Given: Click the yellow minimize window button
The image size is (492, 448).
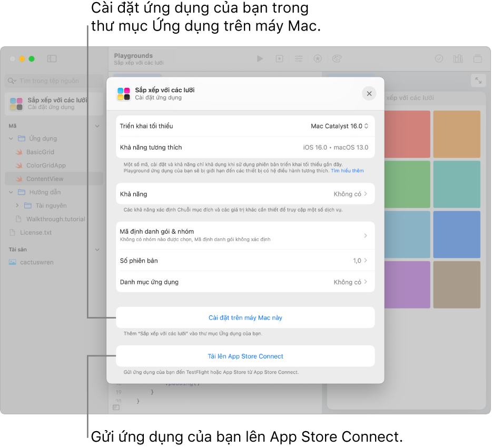Looking at the screenshot, I should pos(22,58).
